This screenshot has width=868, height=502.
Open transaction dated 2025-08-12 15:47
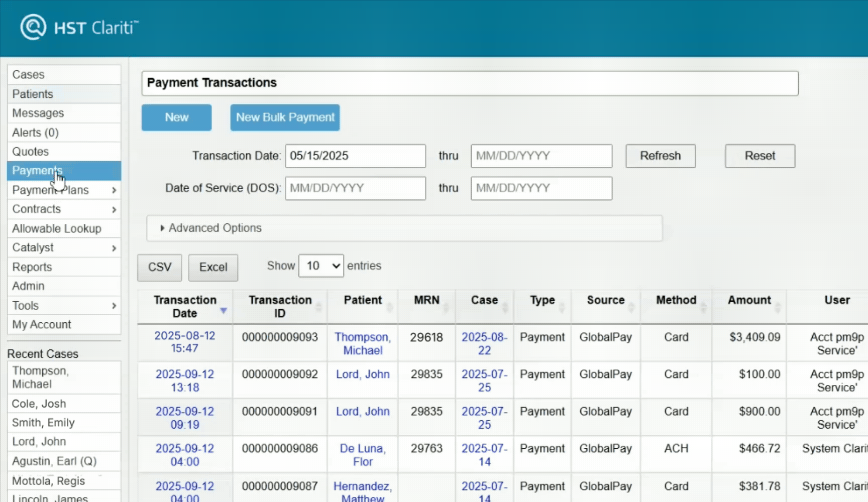(x=184, y=342)
